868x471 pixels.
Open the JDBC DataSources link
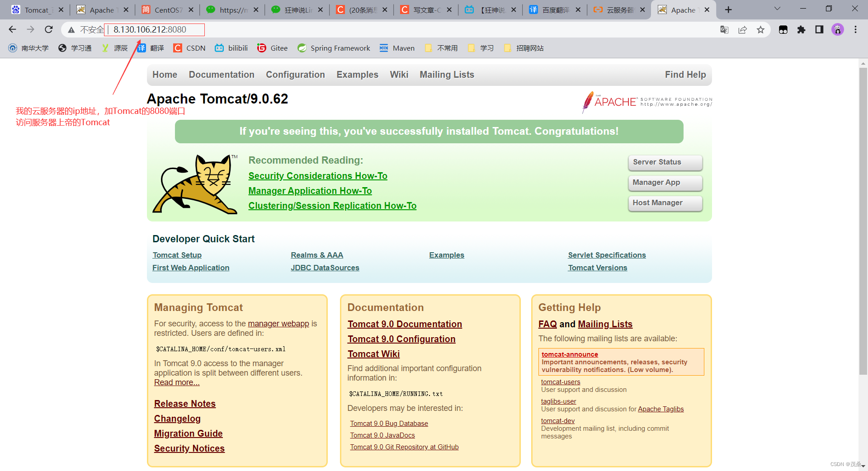(325, 268)
